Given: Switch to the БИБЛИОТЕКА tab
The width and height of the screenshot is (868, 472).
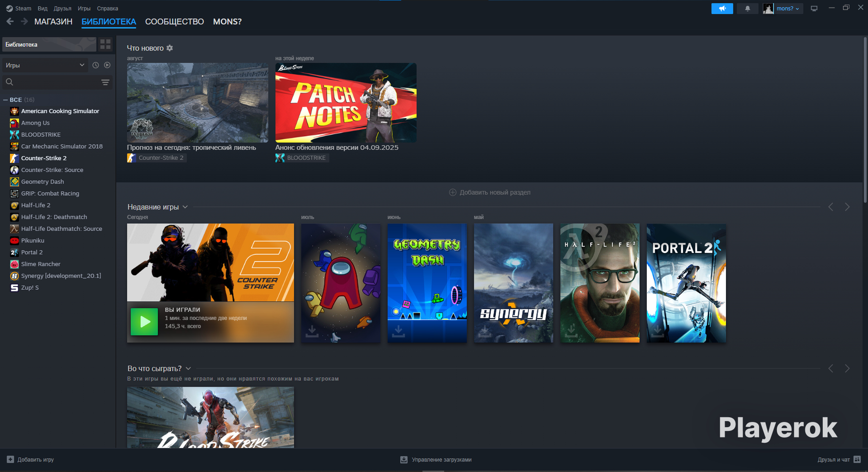Looking at the screenshot, I should pos(109,22).
